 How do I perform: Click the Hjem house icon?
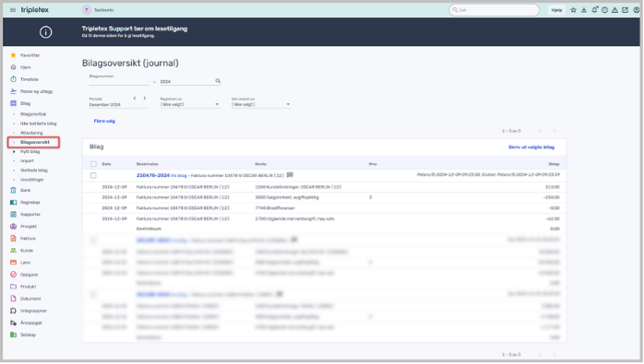(13, 67)
